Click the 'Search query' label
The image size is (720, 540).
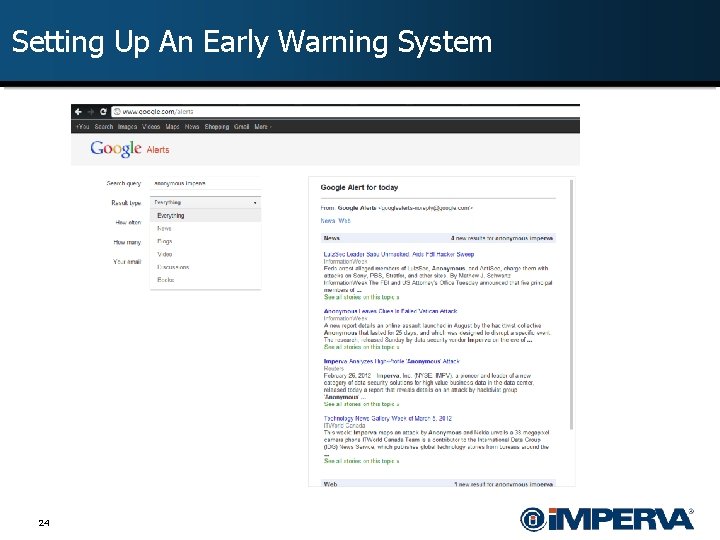click(124, 183)
